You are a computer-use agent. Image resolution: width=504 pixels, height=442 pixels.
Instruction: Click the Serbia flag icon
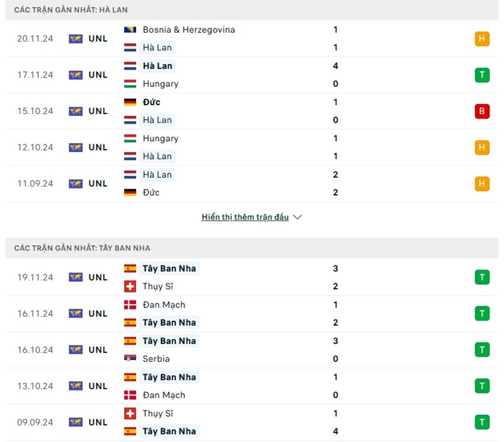pyautogui.click(x=130, y=359)
